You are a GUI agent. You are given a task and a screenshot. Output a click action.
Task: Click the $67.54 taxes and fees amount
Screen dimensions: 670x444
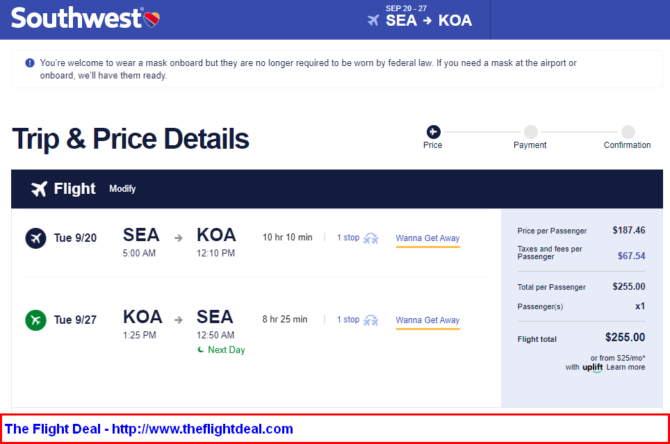(631, 256)
